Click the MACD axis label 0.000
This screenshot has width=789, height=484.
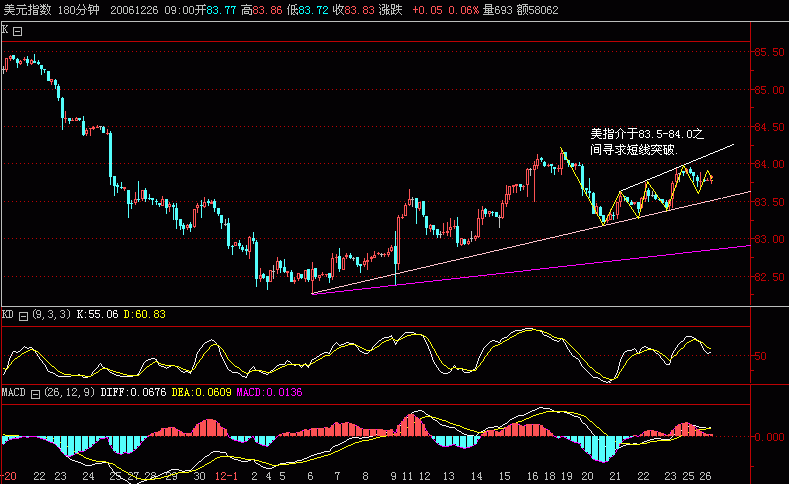tap(769, 437)
